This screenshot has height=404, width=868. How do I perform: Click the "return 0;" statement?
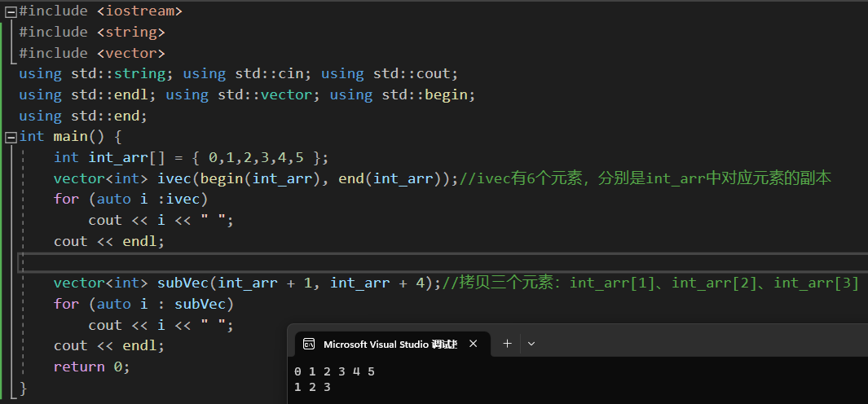[91, 367]
